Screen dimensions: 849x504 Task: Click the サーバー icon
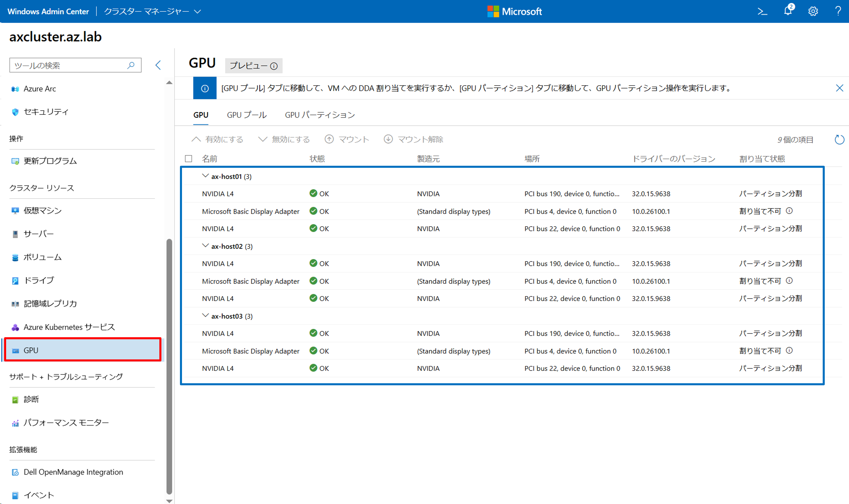tap(15, 234)
